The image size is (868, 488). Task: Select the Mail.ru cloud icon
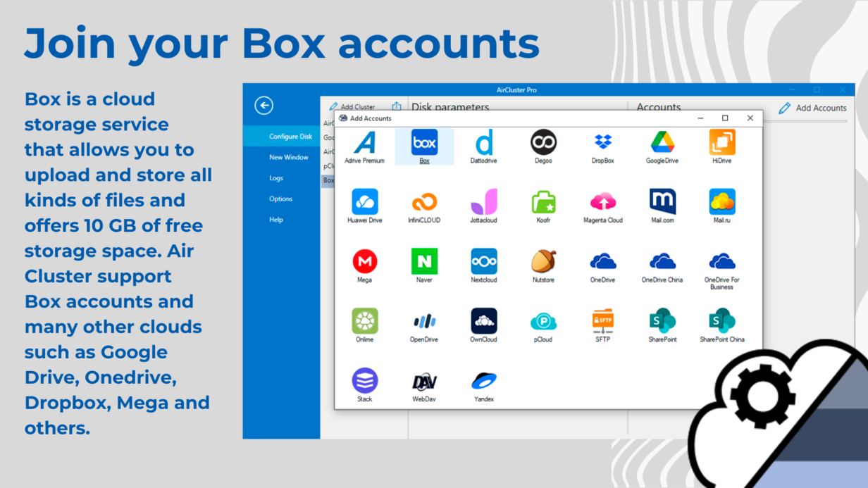722,202
